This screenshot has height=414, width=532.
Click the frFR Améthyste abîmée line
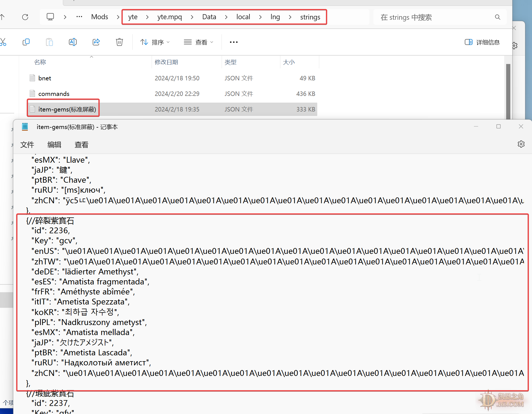[83, 292]
